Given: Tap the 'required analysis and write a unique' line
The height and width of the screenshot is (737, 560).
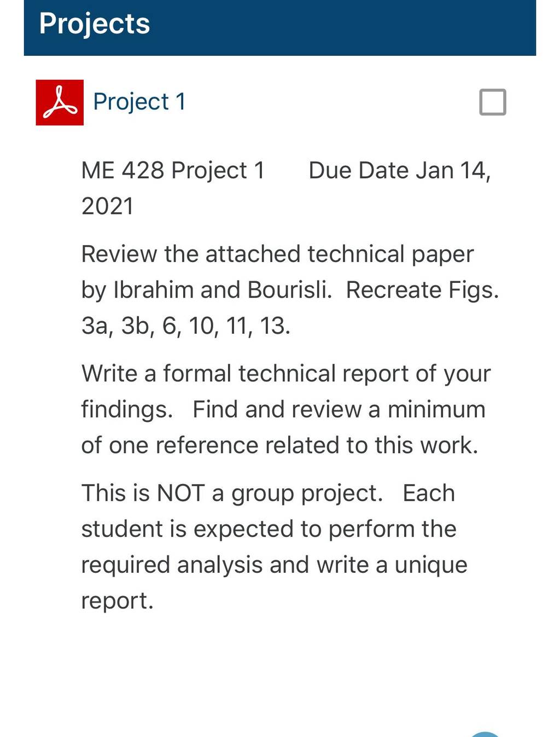Looking at the screenshot, I should 274,565.
